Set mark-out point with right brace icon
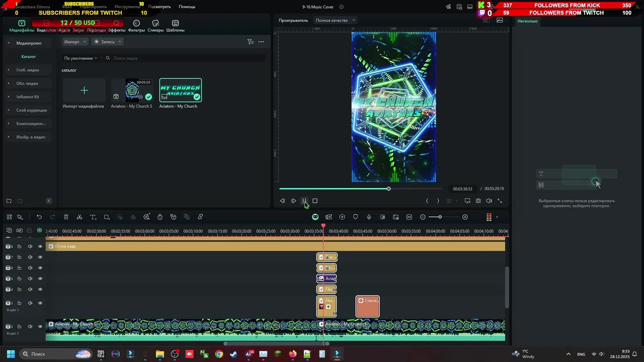 (438, 201)
